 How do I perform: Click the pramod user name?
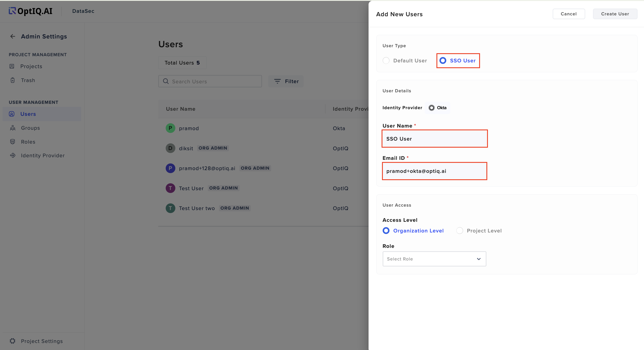pos(189,128)
